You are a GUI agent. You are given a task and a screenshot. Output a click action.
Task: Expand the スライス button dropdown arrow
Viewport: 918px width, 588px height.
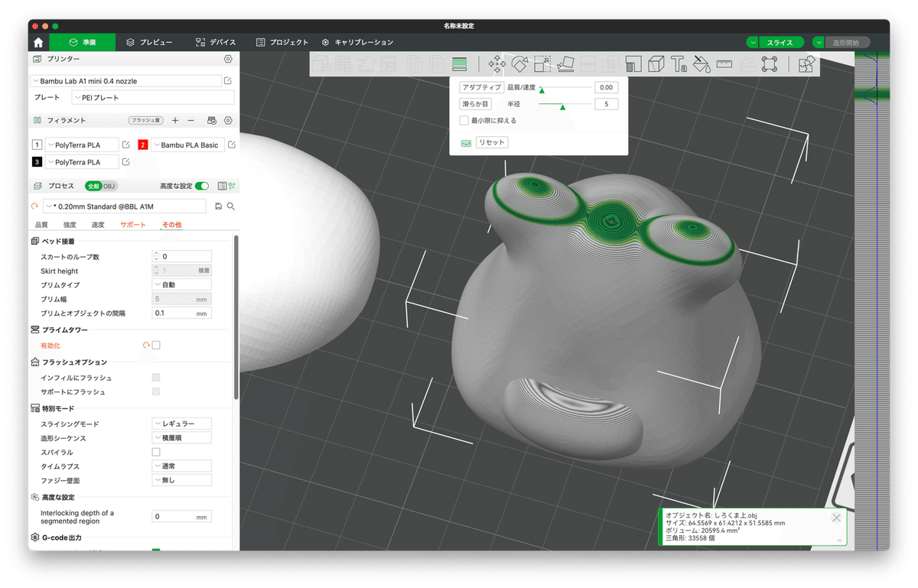[x=754, y=43]
